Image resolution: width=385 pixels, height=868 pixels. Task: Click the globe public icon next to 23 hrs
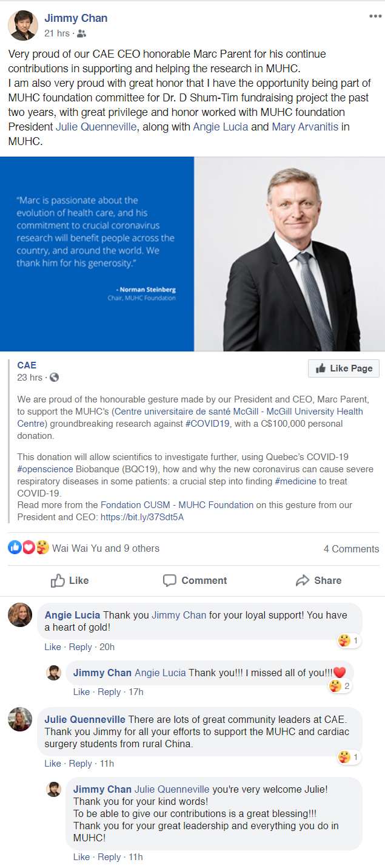54,378
